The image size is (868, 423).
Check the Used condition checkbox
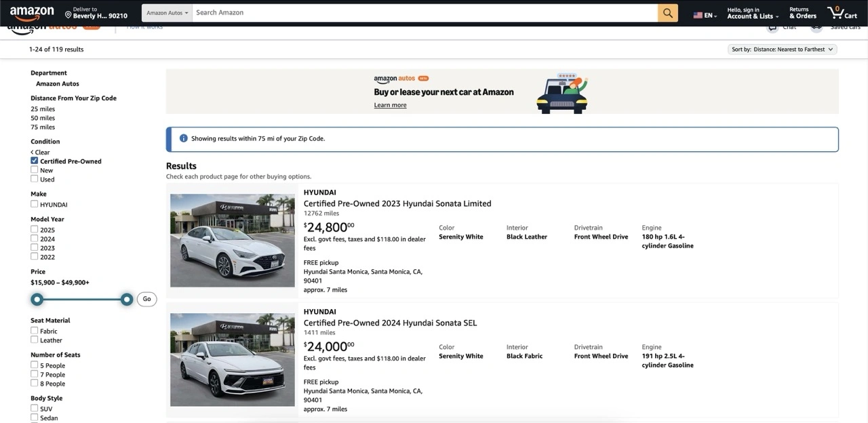click(x=34, y=178)
